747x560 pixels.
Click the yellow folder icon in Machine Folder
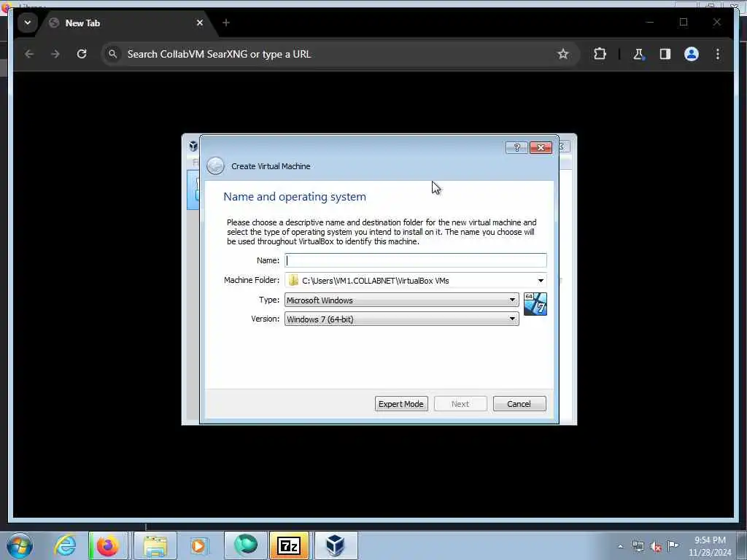coord(293,281)
